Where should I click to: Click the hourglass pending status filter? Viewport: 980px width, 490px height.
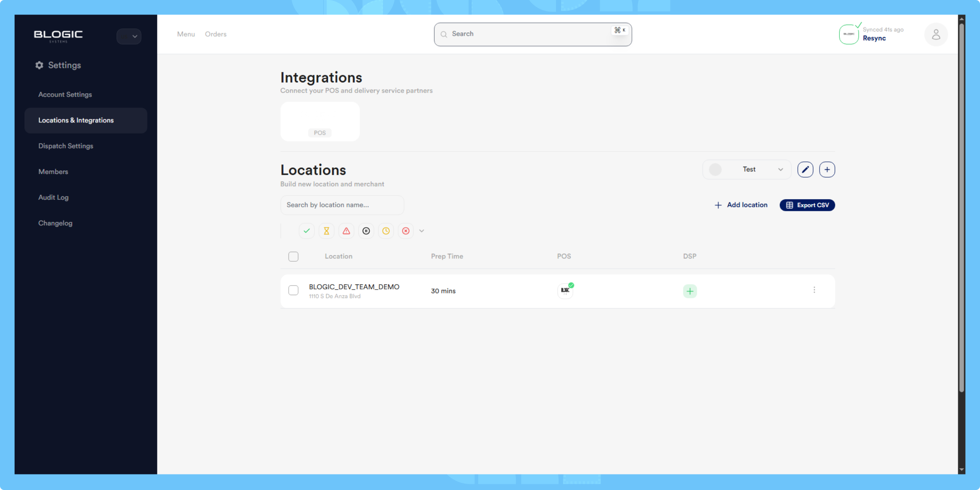point(327,231)
